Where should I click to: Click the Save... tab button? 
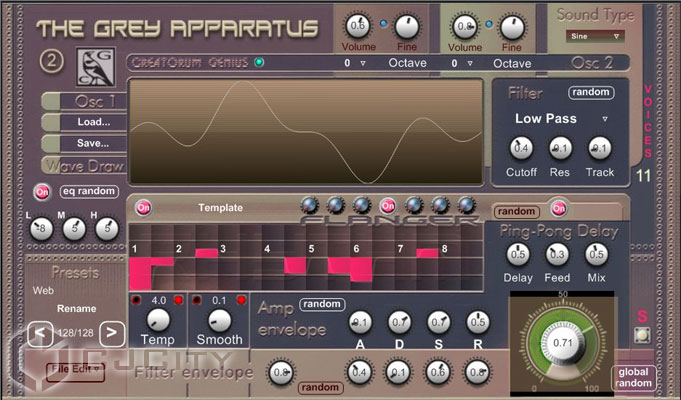click(85, 143)
